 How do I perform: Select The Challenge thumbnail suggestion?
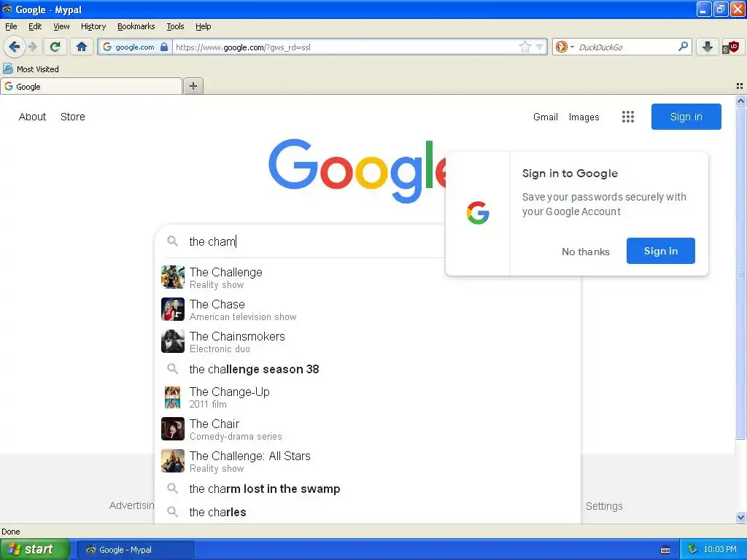pyautogui.click(x=172, y=277)
